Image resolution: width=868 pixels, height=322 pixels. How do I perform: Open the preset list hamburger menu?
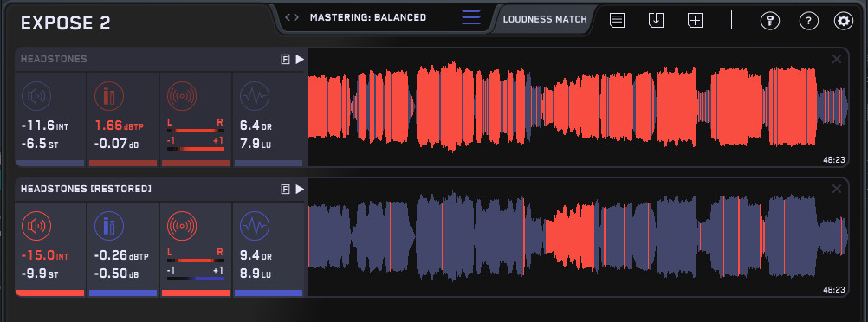pos(471,17)
